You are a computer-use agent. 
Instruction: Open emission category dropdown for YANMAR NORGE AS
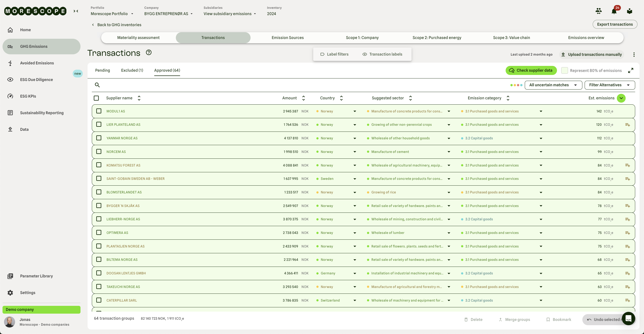541,138
